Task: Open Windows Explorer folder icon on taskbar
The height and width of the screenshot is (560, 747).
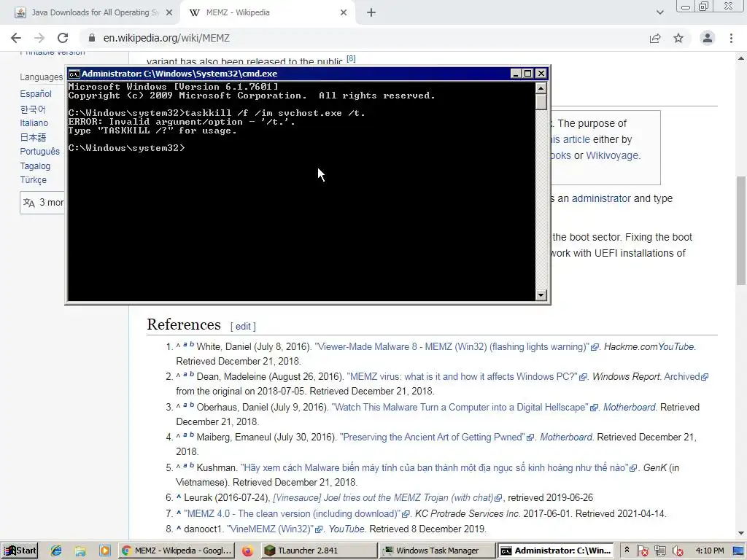Action: pyautogui.click(x=80, y=551)
